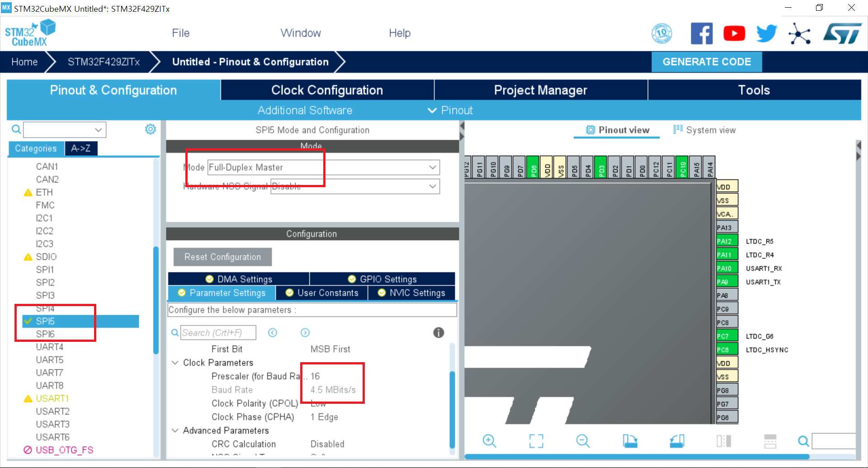Click the peripheral search magnifier icon
The image size is (868, 468).
pos(16,130)
